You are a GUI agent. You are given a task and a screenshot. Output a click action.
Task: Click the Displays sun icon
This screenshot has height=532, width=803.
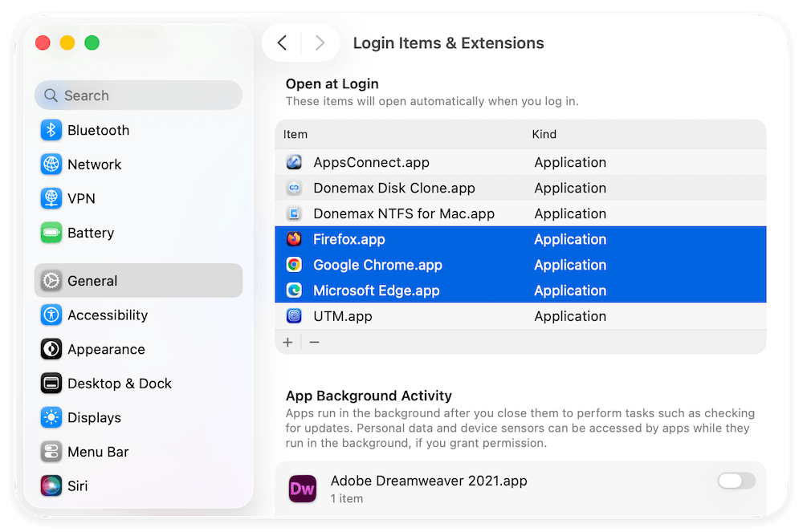tap(51, 417)
